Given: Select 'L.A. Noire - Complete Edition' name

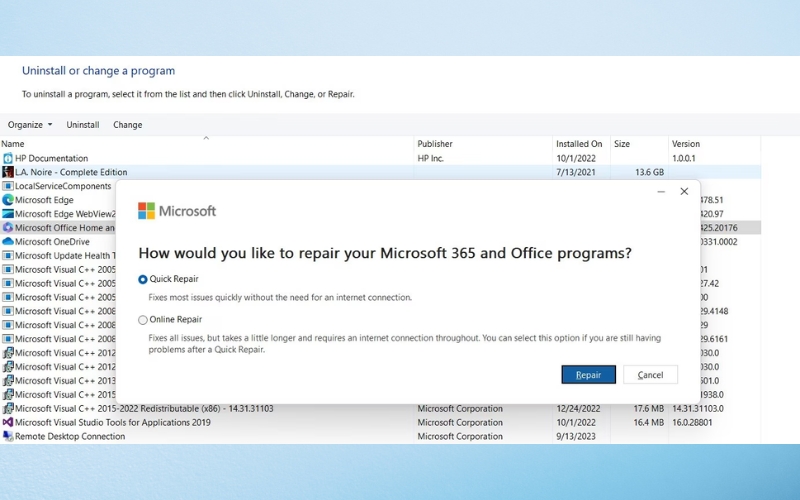Looking at the screenshot, I should coord(71,172).
